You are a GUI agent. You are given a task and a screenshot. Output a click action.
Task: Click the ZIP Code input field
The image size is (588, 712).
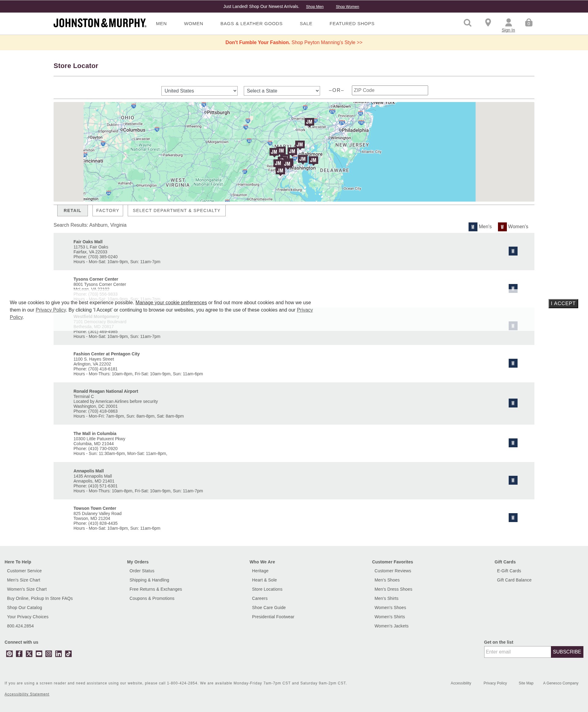pos(390,90)
